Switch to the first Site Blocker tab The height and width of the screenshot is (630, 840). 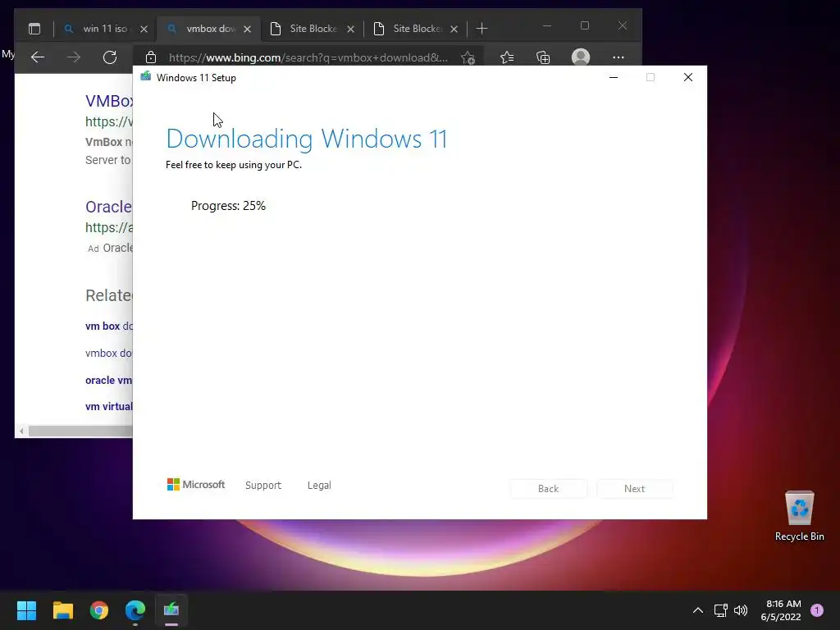(x=313, y=29)
